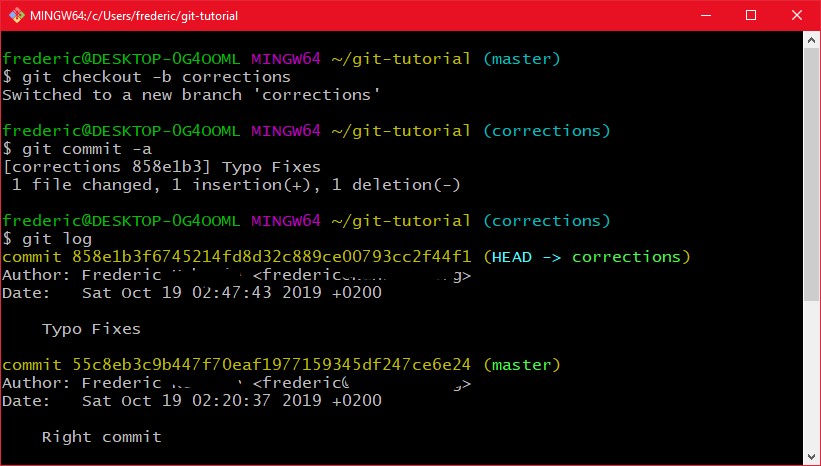This screenshot has width=821, height=466.
Task: Click the Author line above the 02:20:37 date
Action: click(237, 383)
